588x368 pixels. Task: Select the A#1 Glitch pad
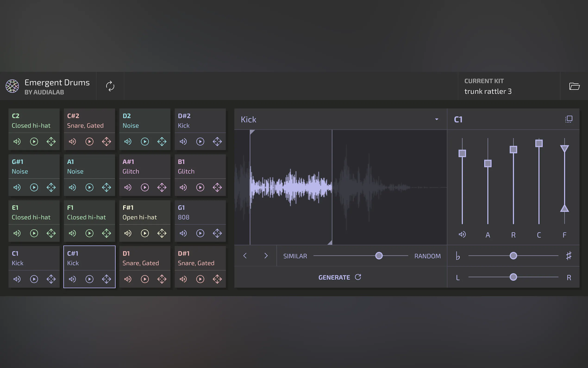145,167
